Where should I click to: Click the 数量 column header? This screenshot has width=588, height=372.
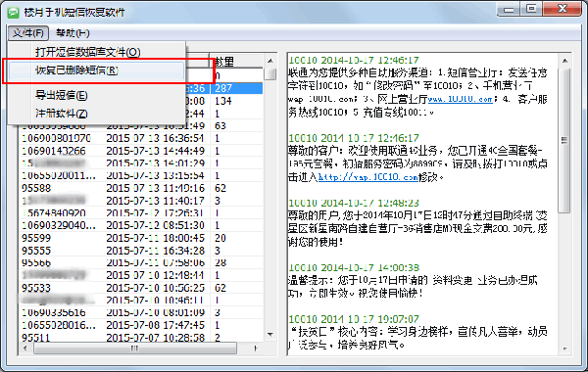pyautogui.click(x=236, y=61)
